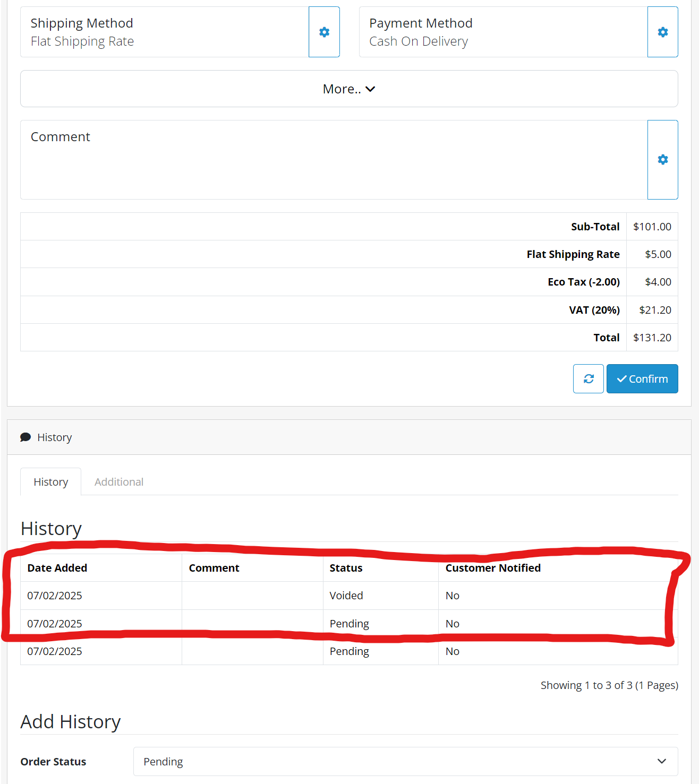
Task: Click the refresh totals icon button
Action: [589, 378]
